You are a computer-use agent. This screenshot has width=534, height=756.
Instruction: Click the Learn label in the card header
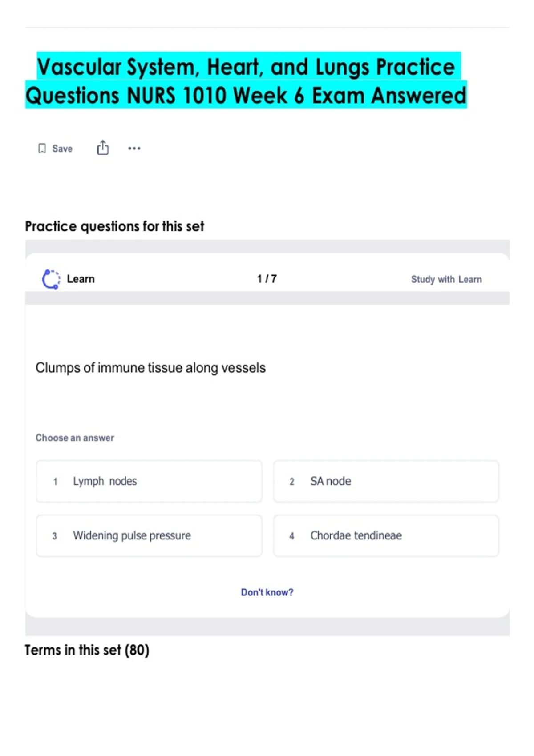(x=81, y=279)
